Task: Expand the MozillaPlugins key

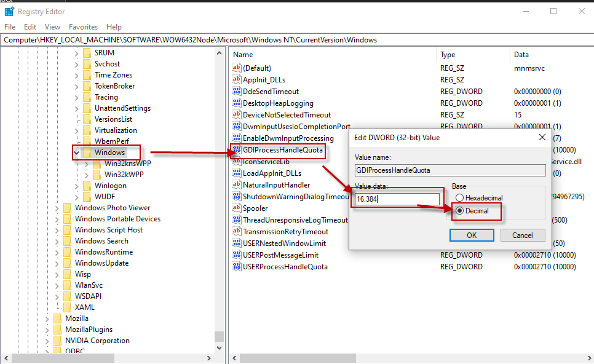Action: (47, 330)
